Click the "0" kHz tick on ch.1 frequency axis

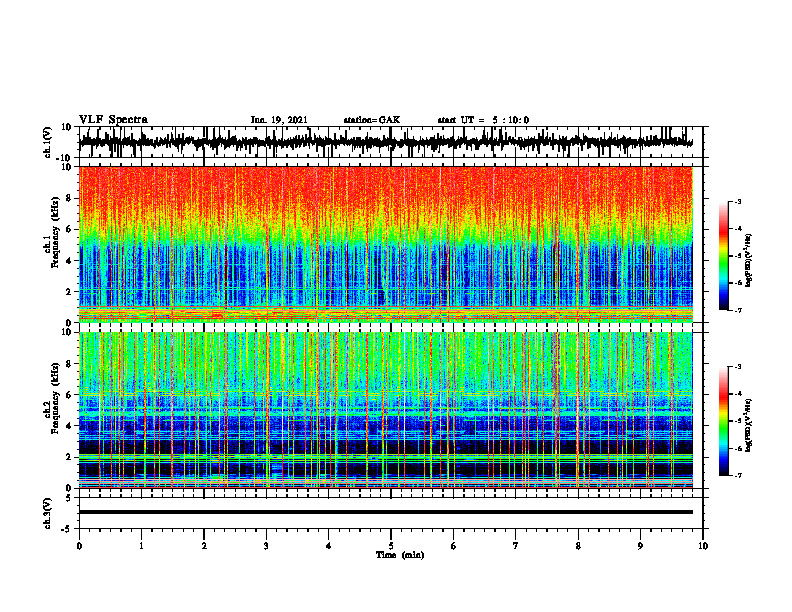pos(69,322)
